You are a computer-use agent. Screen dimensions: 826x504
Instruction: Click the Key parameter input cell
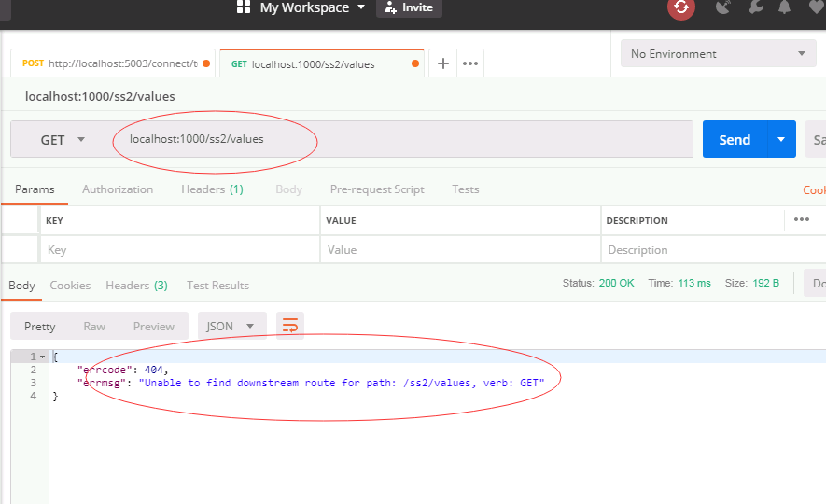(x=180, y=249)
